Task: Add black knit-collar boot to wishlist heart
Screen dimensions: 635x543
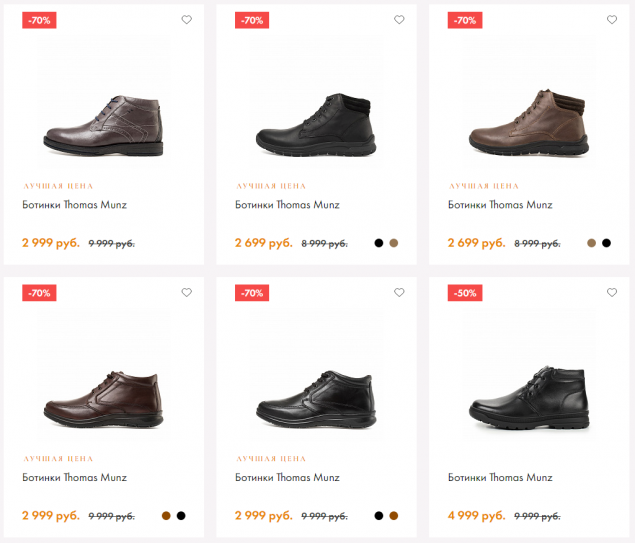Action: pos(399,19)
